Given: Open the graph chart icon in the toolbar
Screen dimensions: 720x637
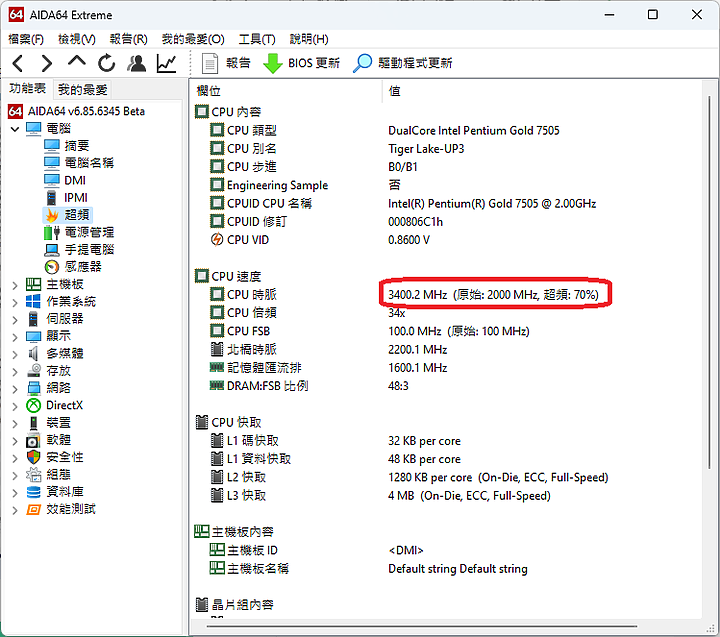Looking at the screenshot, I should coord(166,63).
